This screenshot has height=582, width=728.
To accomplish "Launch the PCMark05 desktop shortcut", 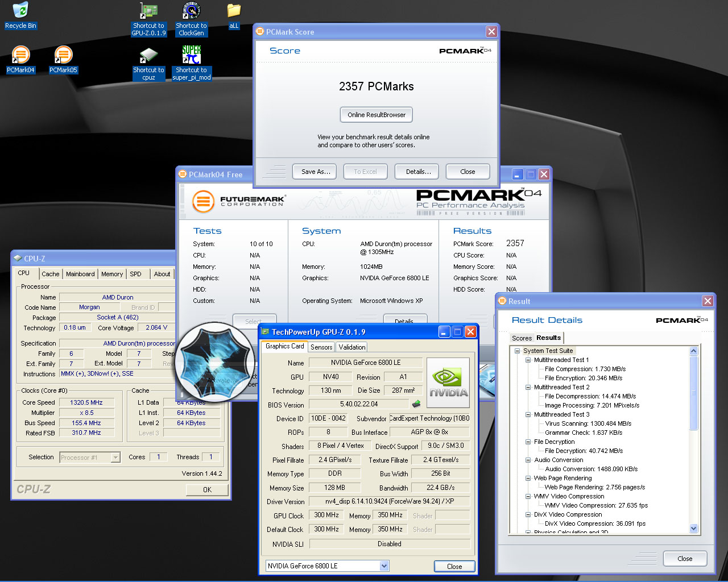I will pyautogui.click(x=63, y=60).
